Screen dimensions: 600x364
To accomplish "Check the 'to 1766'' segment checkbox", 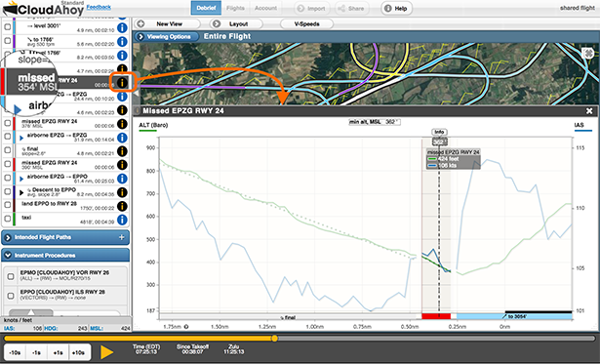I will (x=7, y=41).
